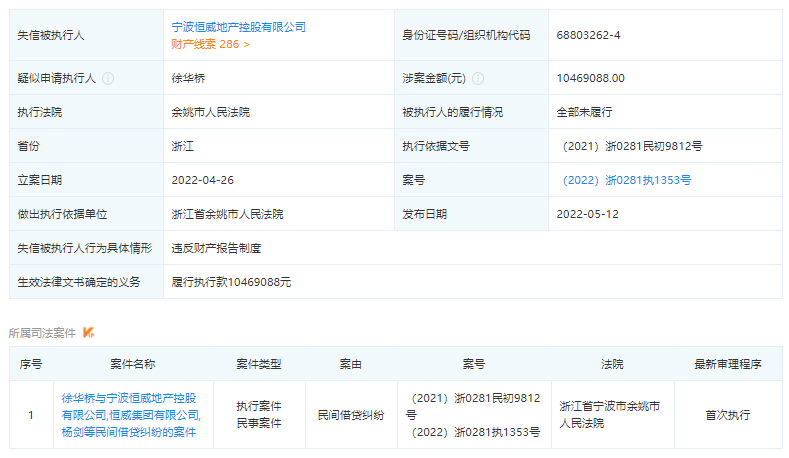Select filing date 2022-04-26
The height and width of the screenshot is (458, 789).
pyautogui.click(x=203, y=180)
